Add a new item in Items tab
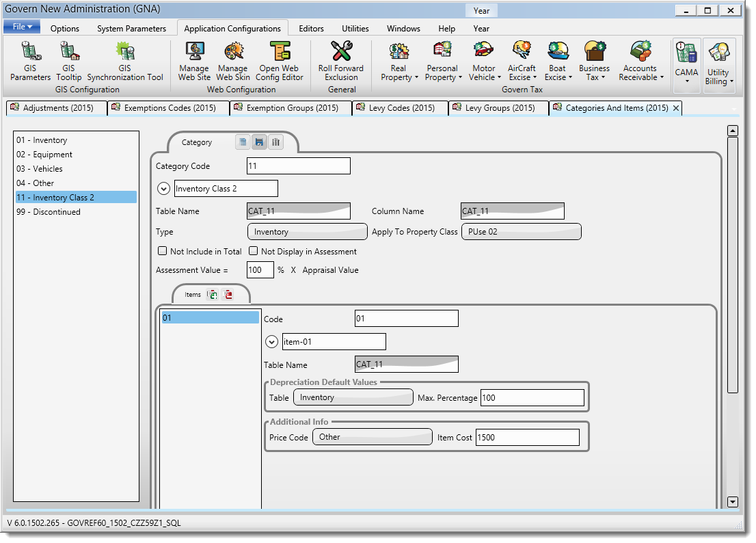This screenshot has height=543, width=756. [213, 295]
